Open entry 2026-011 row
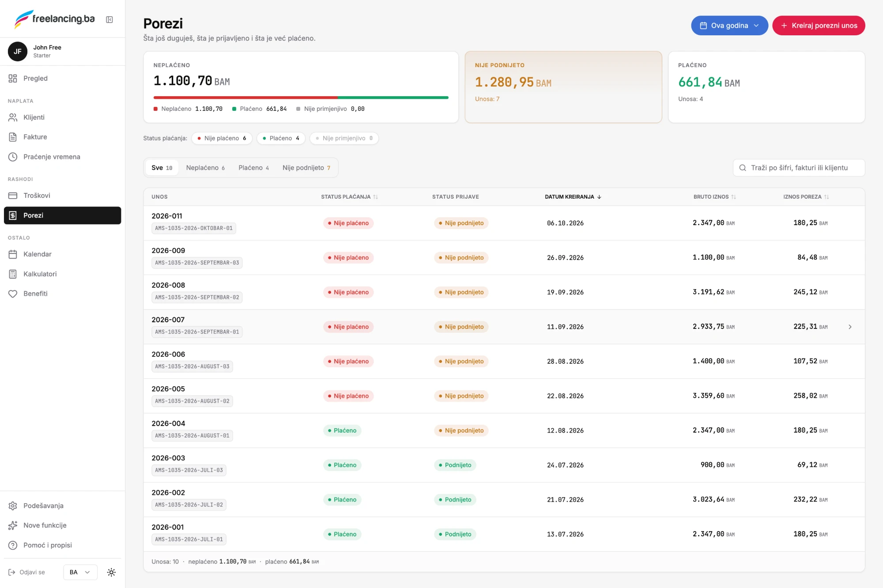The image size is (883, 588). 504,223
